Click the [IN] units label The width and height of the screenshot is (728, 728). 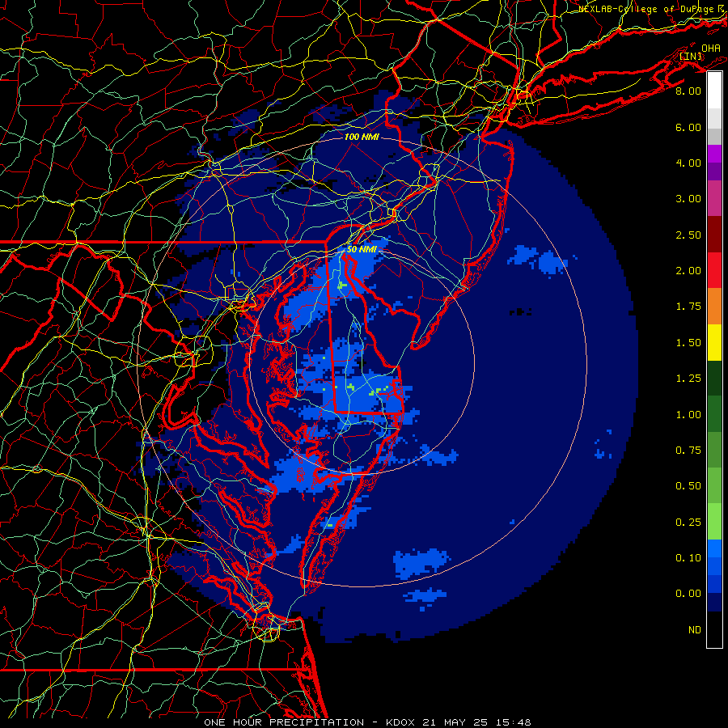click(x=691, y=56)
